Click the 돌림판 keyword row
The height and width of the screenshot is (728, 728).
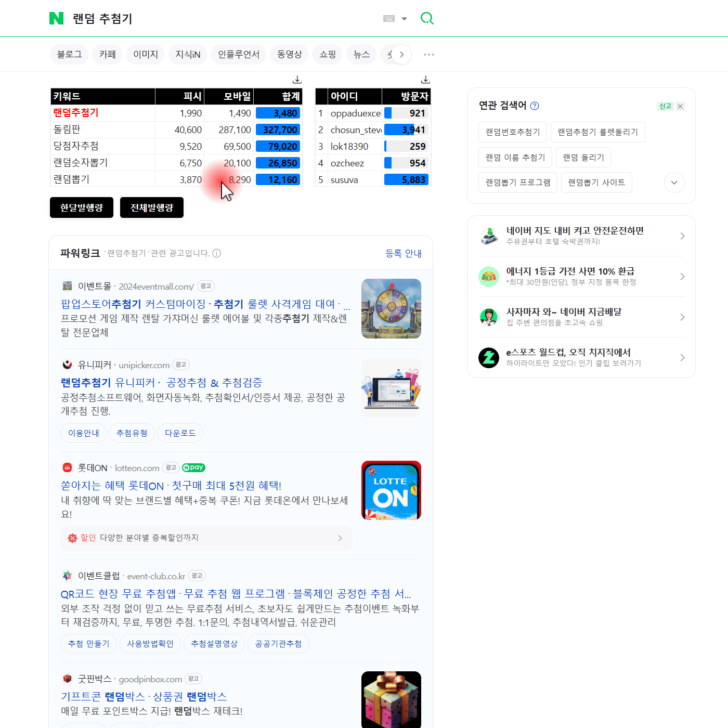point(176,129)
